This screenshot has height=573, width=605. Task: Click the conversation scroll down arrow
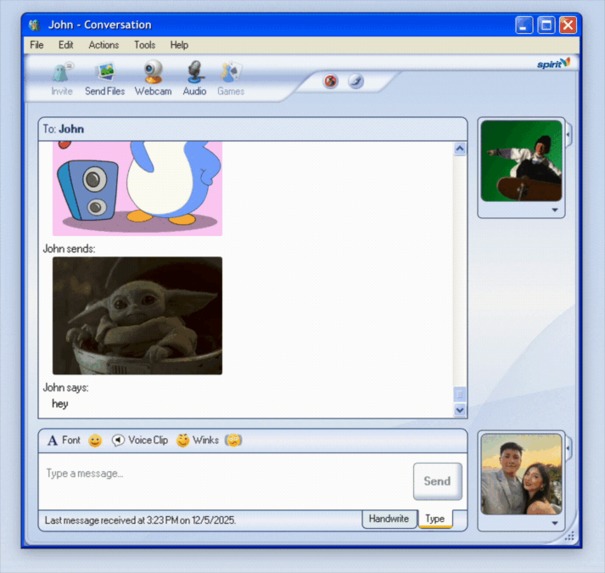(460, 409)
